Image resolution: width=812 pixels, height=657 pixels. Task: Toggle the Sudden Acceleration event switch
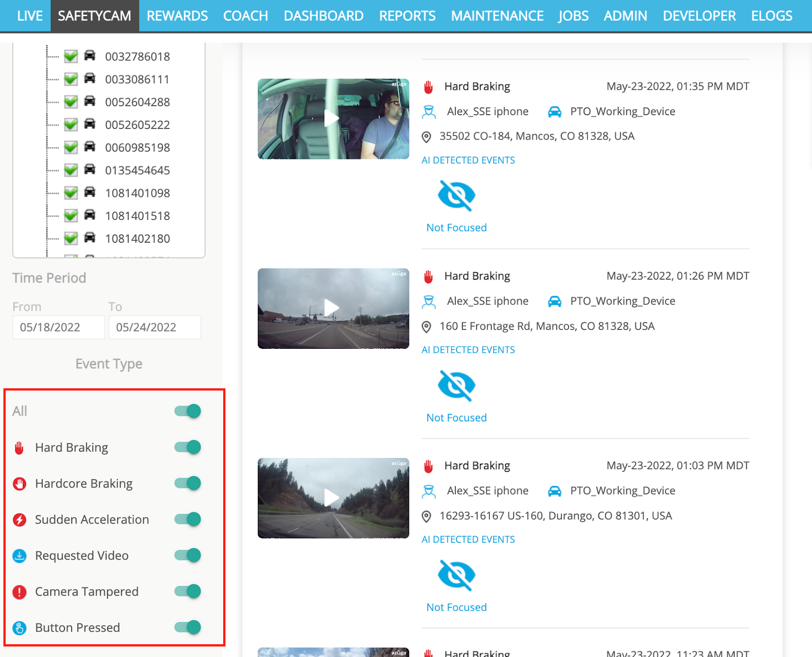[188, 519]
